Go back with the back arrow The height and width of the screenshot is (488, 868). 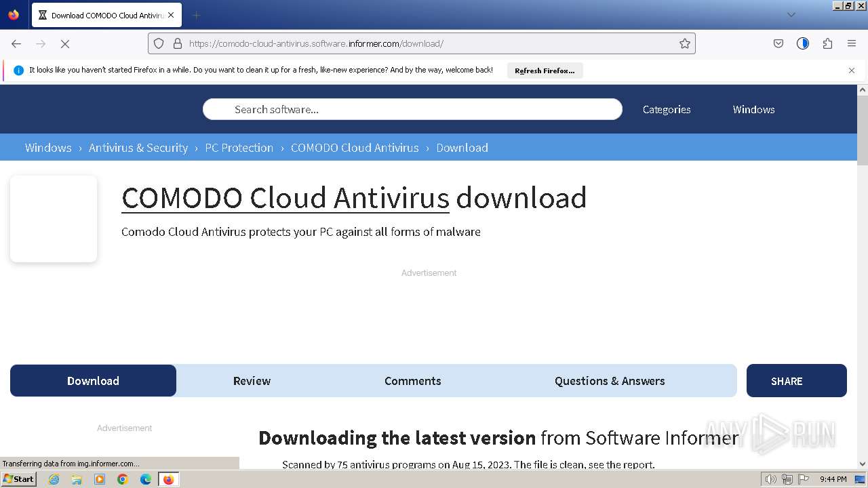16,43
